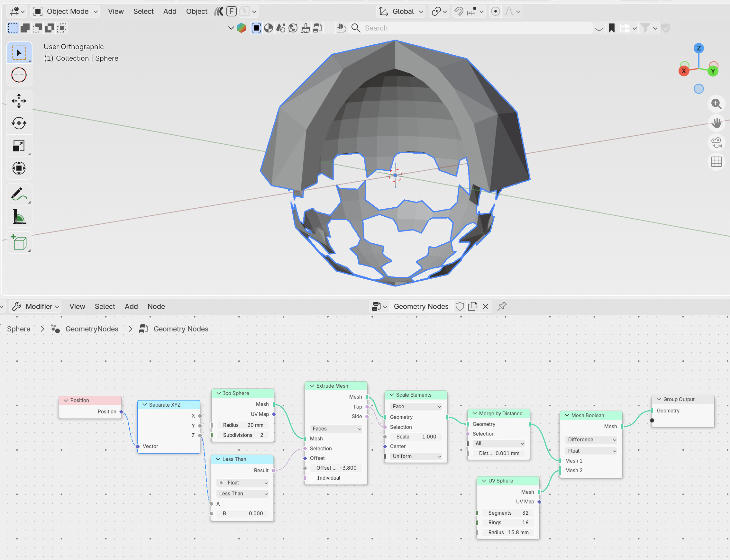Image resolution: width=730 pixels, height=560 pixels.
Task: Click the node groups icon in filter row
Action: click(x=317, y=28)
